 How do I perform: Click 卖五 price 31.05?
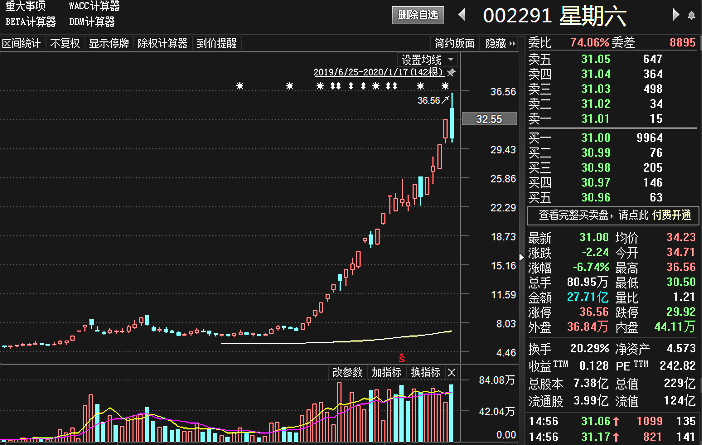(595, 59)
